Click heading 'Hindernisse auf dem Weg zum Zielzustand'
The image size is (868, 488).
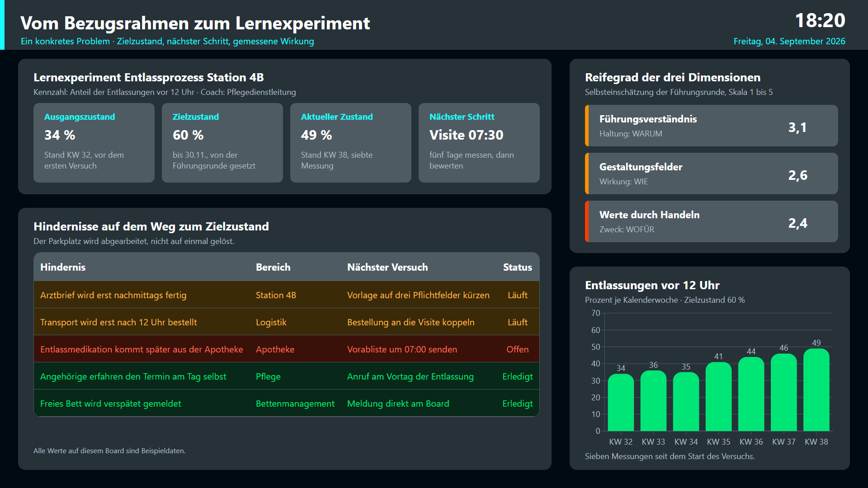pos(151,226)
